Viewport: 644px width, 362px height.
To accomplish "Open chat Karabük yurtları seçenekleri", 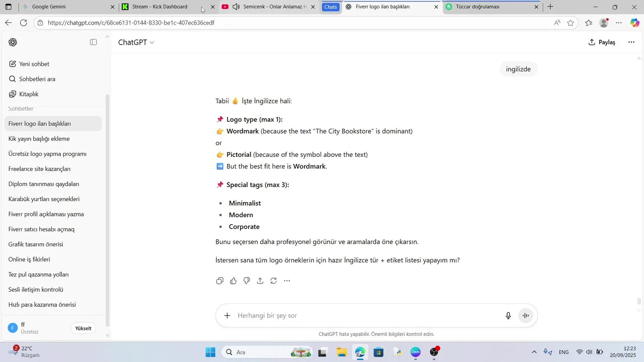I will point(53,199).
